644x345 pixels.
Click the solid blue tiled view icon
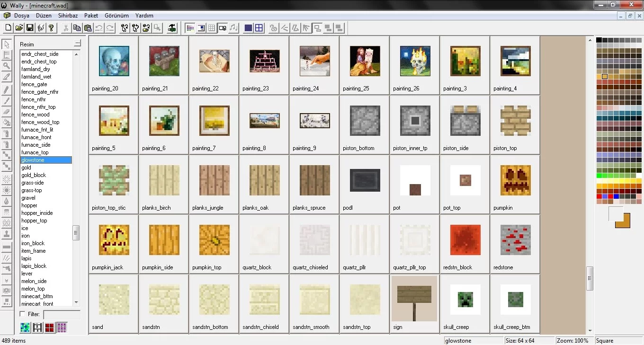248,28
